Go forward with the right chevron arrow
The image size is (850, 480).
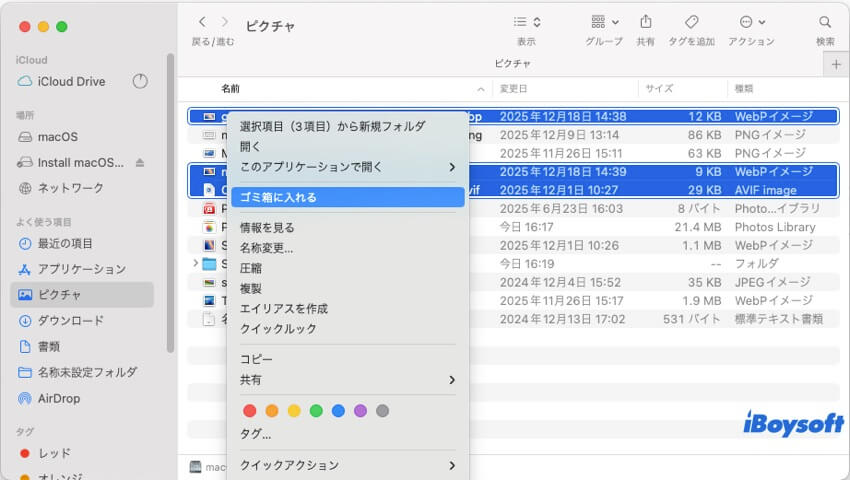click(x=225, y=22)
